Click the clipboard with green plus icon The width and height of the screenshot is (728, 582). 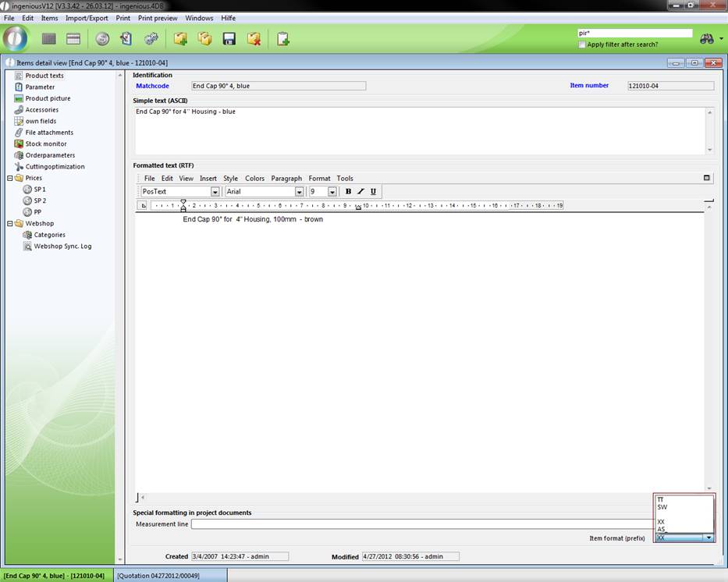(x=282, y=39)
